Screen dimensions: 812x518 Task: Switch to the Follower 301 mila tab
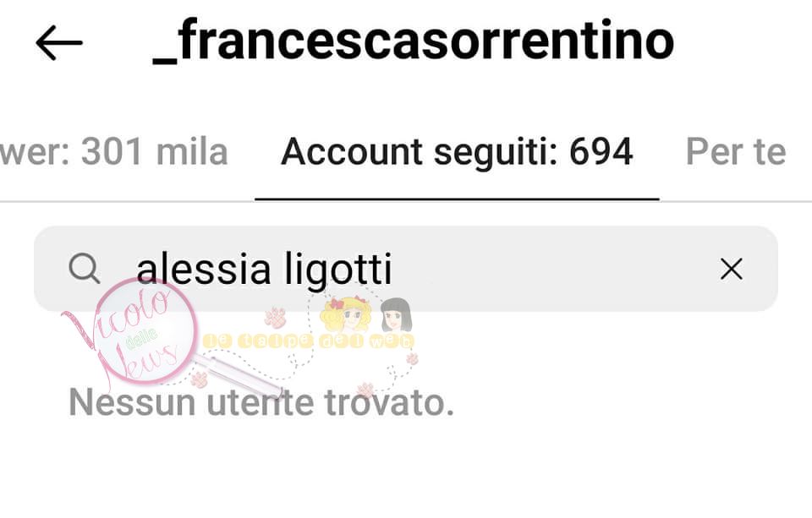[114, 152]
